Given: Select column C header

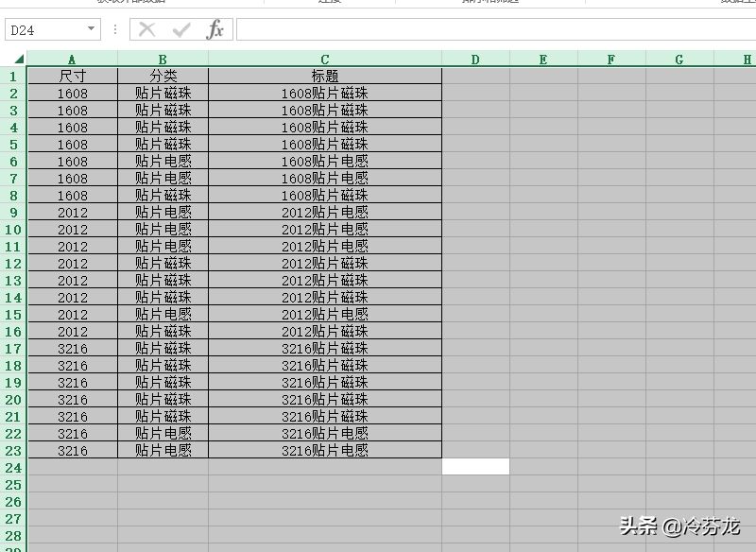Looking at the screenshot, I should pyautogui.click(x=325, y=60).
